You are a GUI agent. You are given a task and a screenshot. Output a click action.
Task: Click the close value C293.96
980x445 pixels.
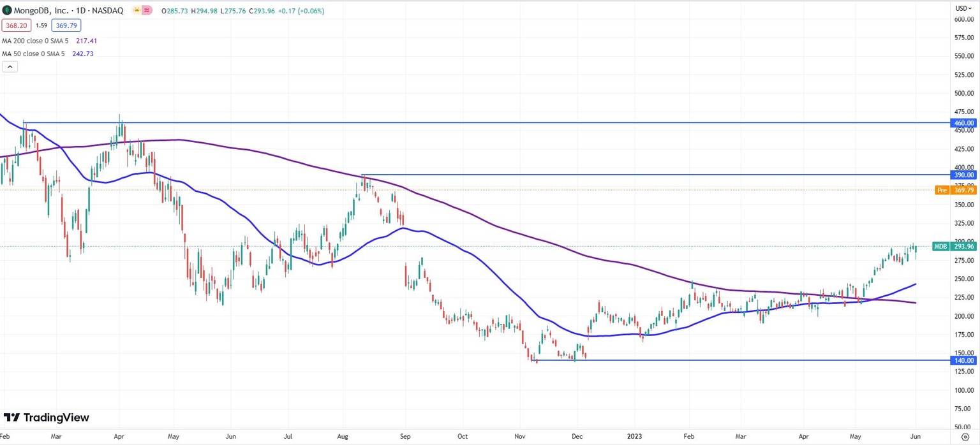point(261,11)
